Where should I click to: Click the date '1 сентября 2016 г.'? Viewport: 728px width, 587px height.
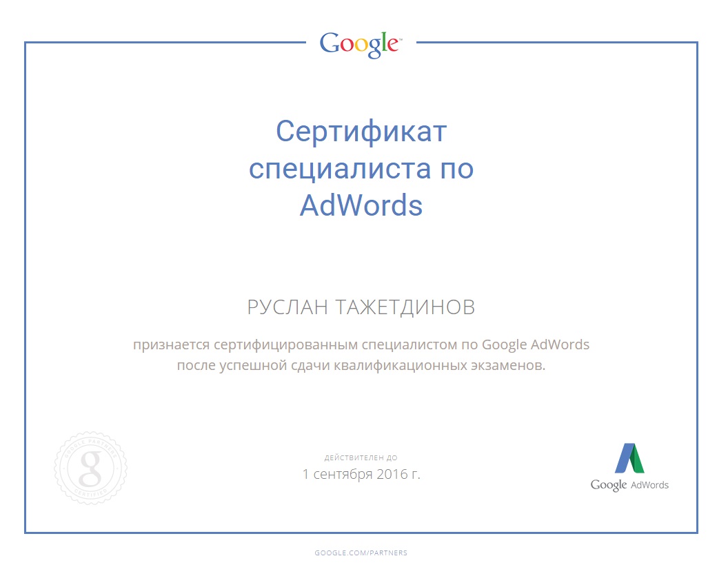coord(361,474)
